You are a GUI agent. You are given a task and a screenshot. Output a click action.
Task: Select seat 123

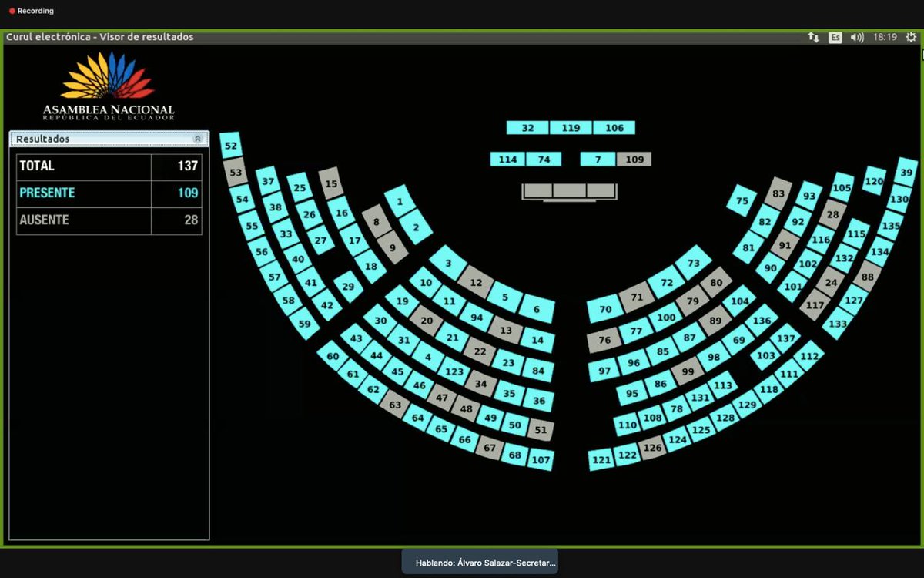(x=454, y=371)
